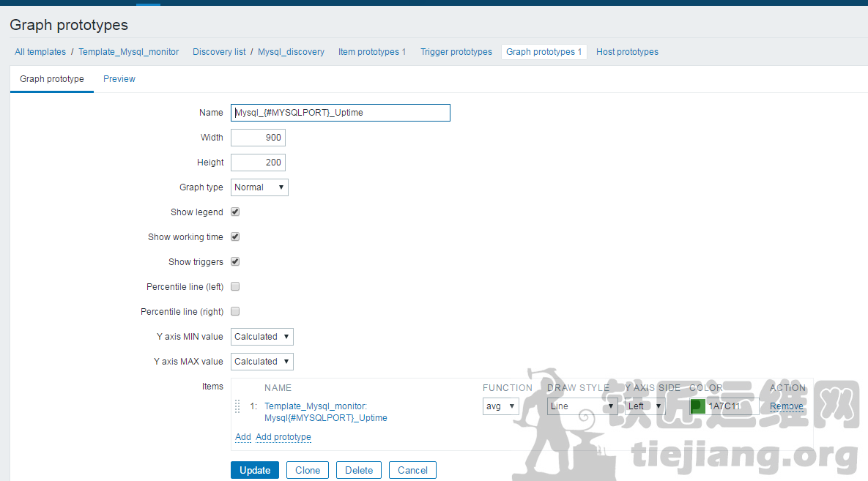
Task: Open the Graph type dropdown
Action: point(259,187)
